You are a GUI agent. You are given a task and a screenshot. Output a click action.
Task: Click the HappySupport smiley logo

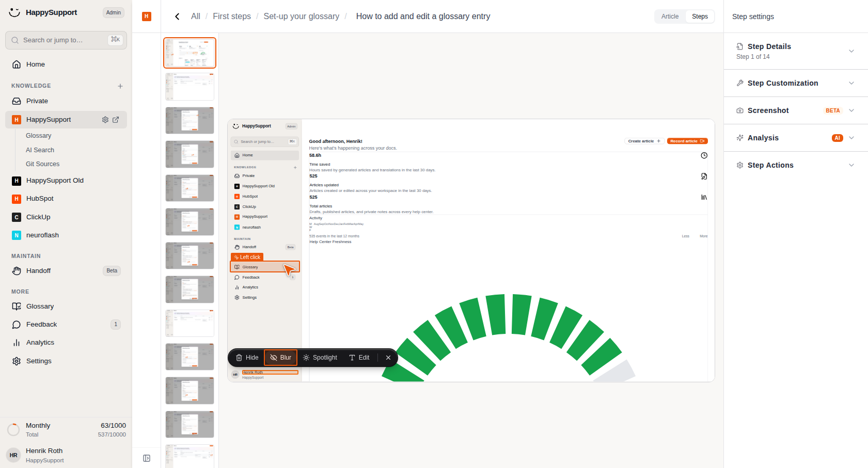[x=14, y=12]
